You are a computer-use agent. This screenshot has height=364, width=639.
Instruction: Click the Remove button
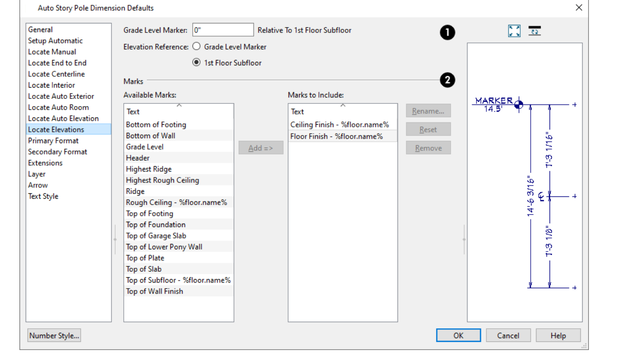click(x=428, y=148)
